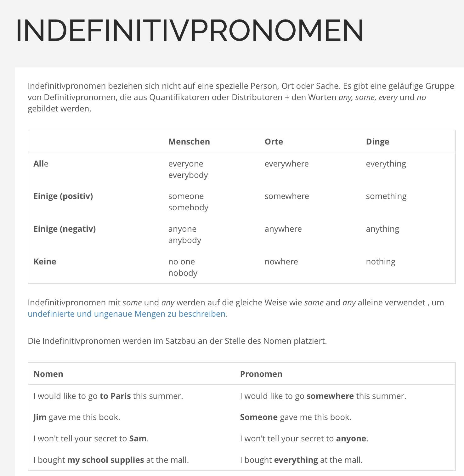Click the bold text my school supplies
The image size is (464, 476).
[105, 460]
